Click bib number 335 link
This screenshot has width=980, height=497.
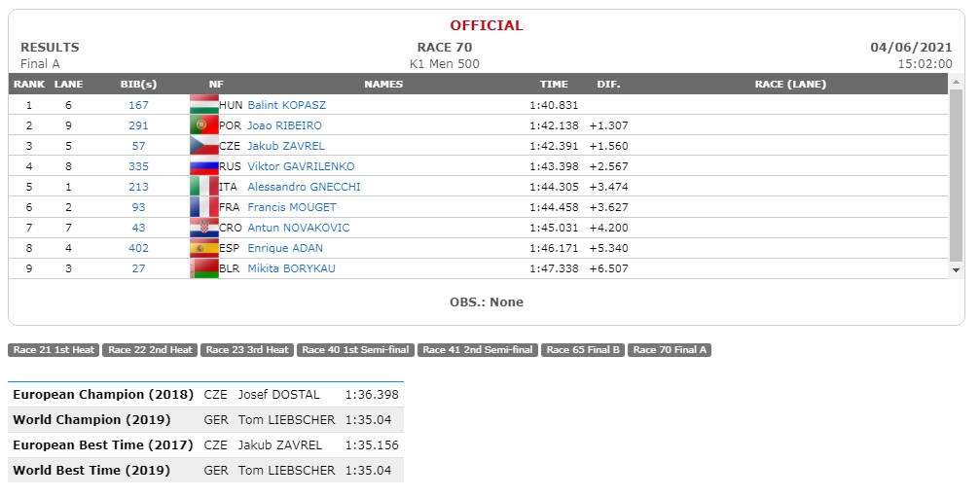138,166
